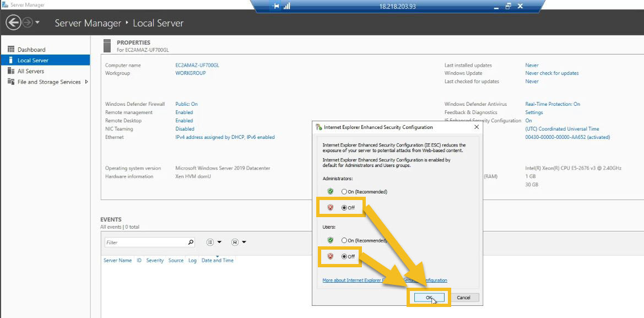Click the Server Manager title bar icon
The image size is (644, 318).
click(x=5, y=5)
